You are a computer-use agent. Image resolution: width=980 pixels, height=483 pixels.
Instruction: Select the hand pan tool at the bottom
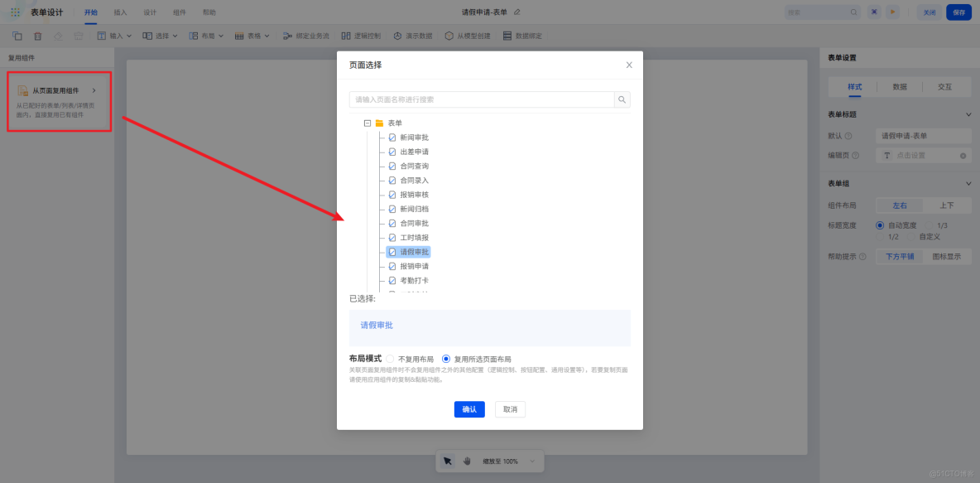pyautogui.click(x=466, y=460)
